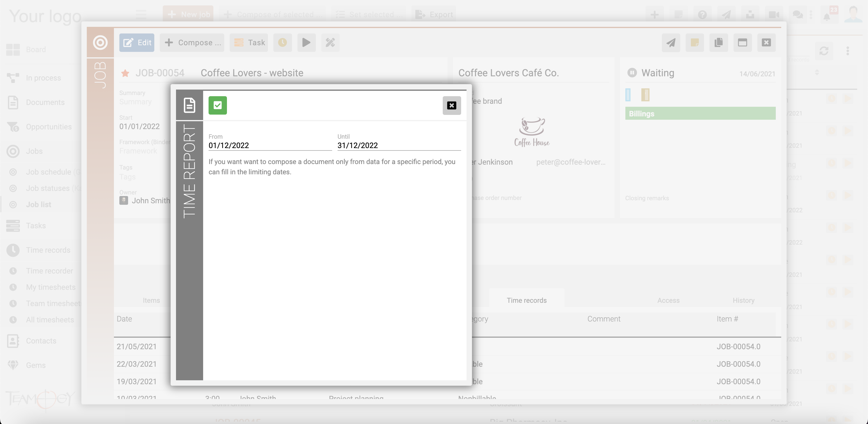Open the vertical dots menu near refresh

pyautogui.click(x=848, y=51)
